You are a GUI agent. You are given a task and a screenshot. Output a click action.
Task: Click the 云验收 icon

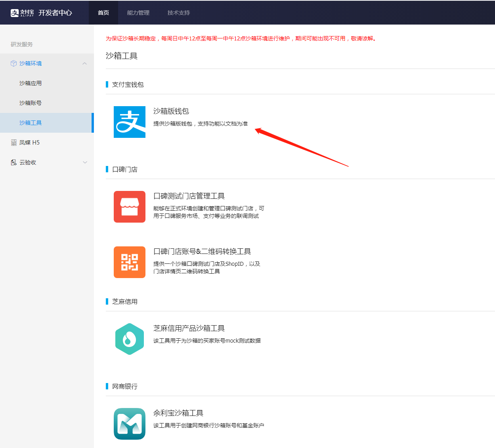(14, 162)
